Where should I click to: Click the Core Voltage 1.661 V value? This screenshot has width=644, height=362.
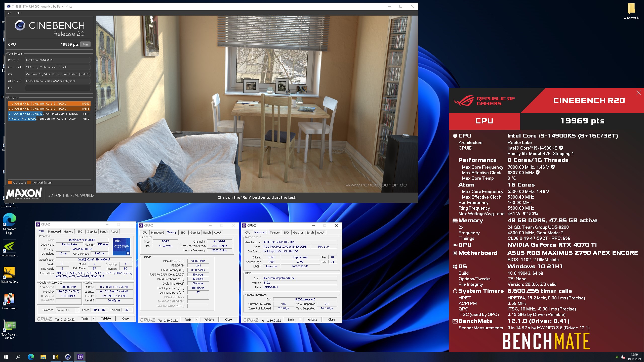(99, 253)
